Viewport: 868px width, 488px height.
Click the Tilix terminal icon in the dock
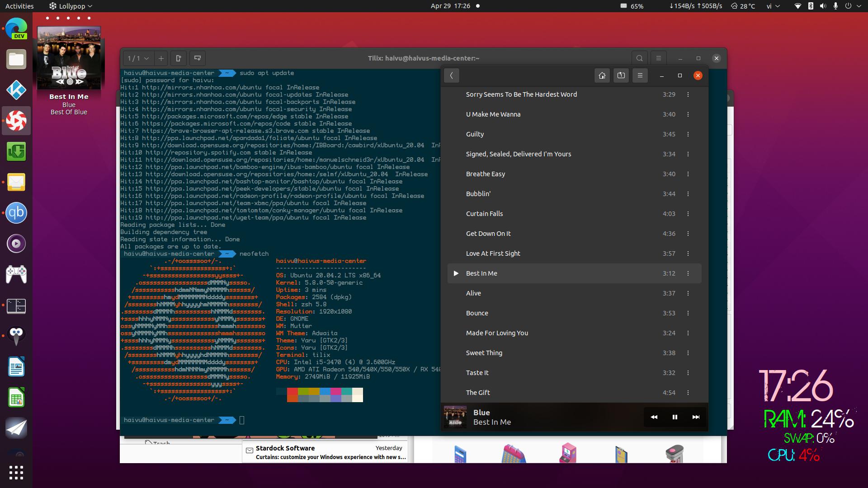point(16,306)
